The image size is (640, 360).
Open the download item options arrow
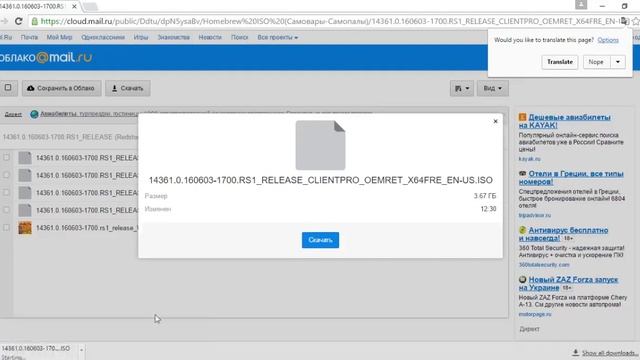(x=81, y=350)
